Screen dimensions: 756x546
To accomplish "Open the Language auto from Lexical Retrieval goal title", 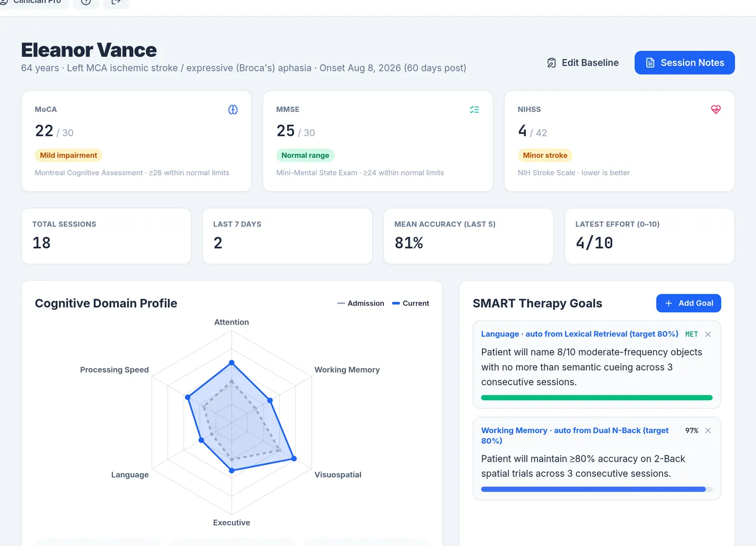I will [x=580, y=334].
